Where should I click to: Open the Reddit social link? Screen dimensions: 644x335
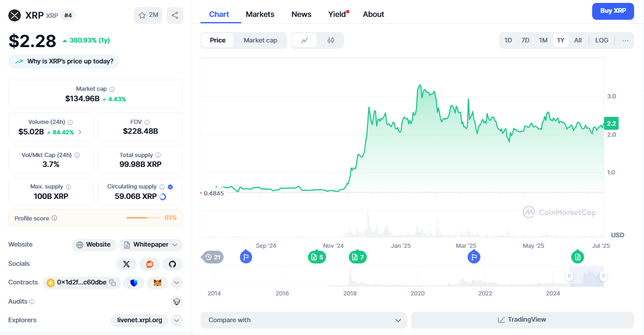150,264
